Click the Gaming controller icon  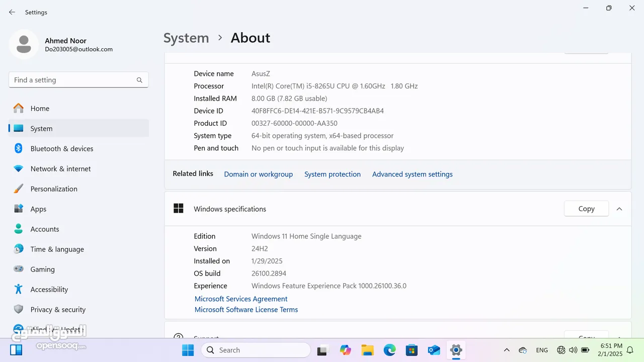tap(19, 269)
